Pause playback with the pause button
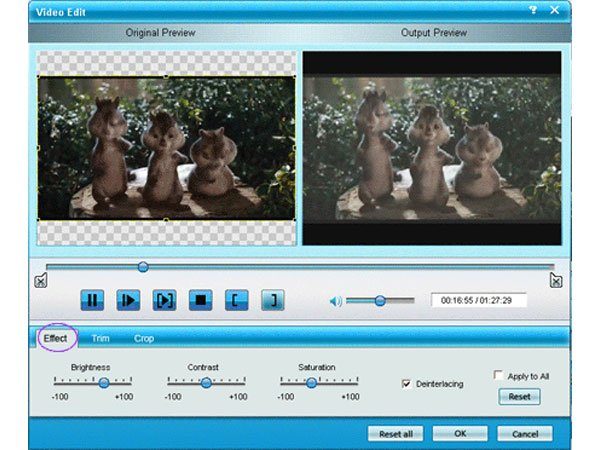Image resolution: width=600 pixels, height=450 pixels. click(x=92, y=300)
